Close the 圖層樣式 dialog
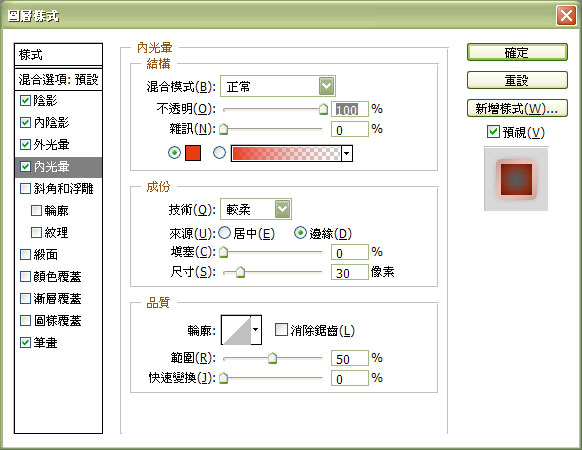 pos(566,16)
